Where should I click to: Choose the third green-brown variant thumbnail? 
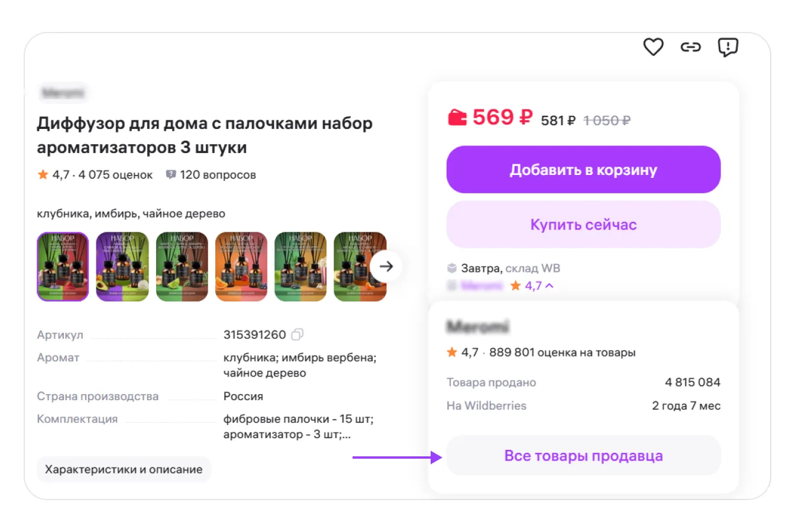tap(182, 267)
